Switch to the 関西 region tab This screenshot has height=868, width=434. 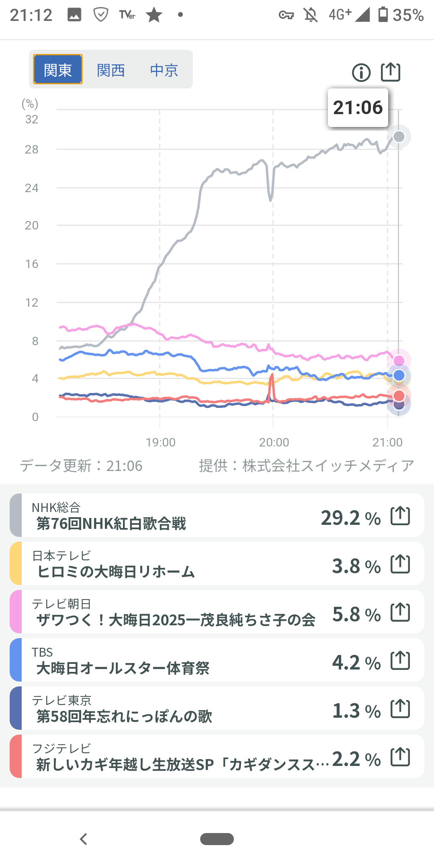[111, 70]
